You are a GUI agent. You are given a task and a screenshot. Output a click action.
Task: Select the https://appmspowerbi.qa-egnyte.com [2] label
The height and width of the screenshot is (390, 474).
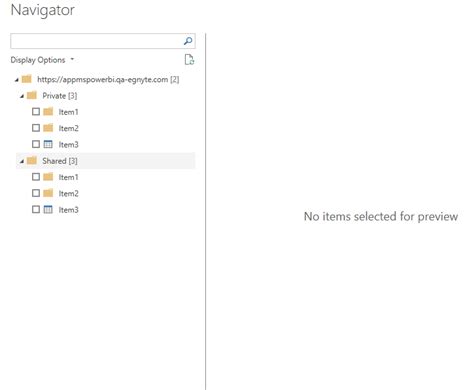[108, 80]
